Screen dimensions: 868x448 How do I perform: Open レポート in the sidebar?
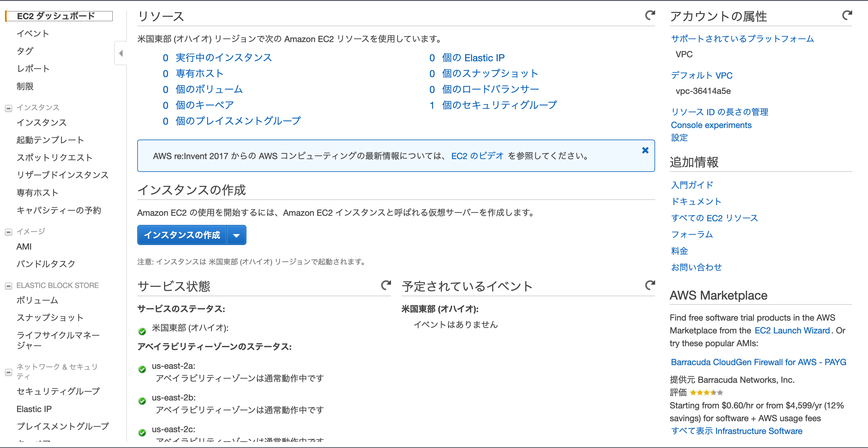click(x=33, y=68)
